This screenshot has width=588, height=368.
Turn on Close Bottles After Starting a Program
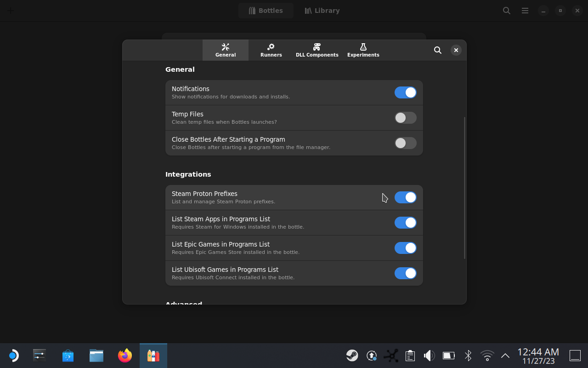coord(406,143)
